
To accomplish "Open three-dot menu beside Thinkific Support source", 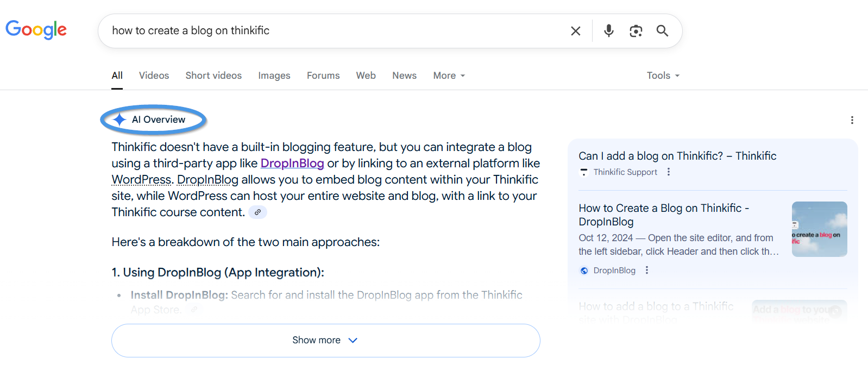I will [x=669, y=172].
